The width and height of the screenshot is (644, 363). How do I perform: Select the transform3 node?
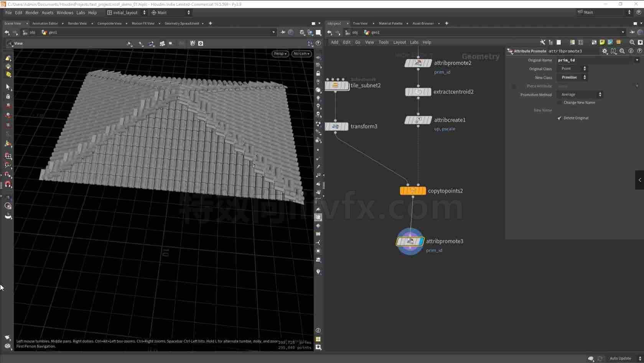(x=336, y=127)
